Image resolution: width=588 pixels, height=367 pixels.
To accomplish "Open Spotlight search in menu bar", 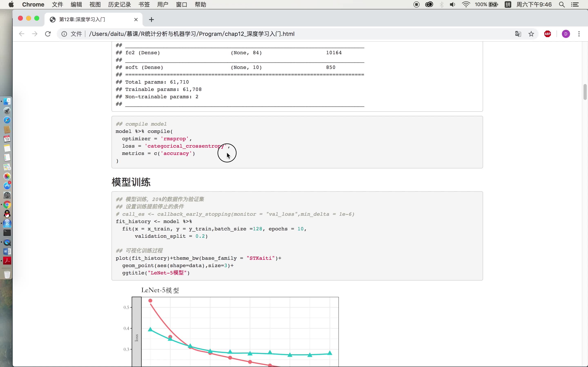I will 561,5.
